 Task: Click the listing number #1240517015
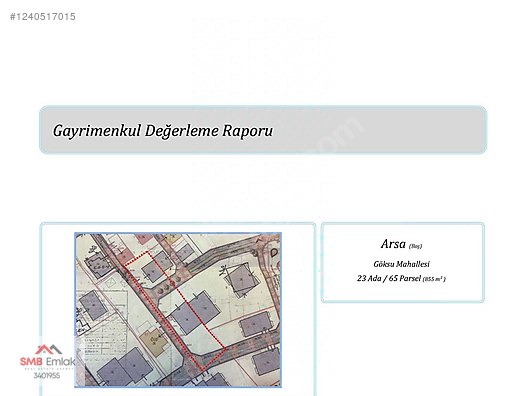click(x=43, y=16)
